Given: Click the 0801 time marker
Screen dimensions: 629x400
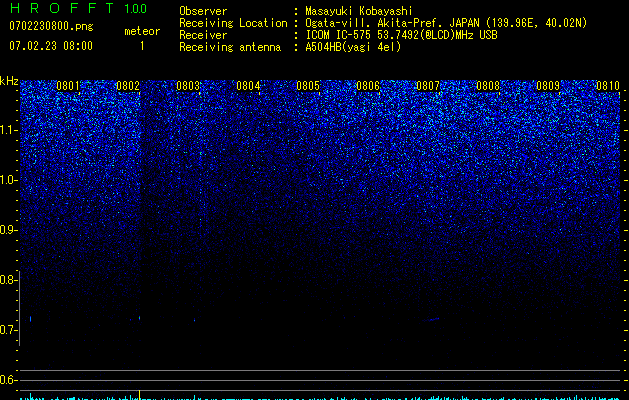Looking at the screenshot, I should tap(68, 86).
